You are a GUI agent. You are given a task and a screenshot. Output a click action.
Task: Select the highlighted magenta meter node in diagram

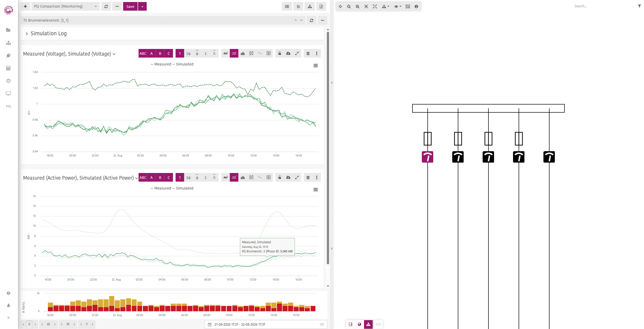coord(427,157)
